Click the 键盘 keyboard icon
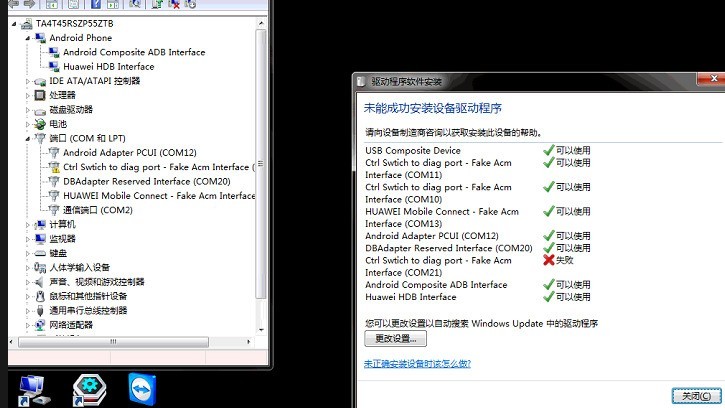 [x=40, y=253]
